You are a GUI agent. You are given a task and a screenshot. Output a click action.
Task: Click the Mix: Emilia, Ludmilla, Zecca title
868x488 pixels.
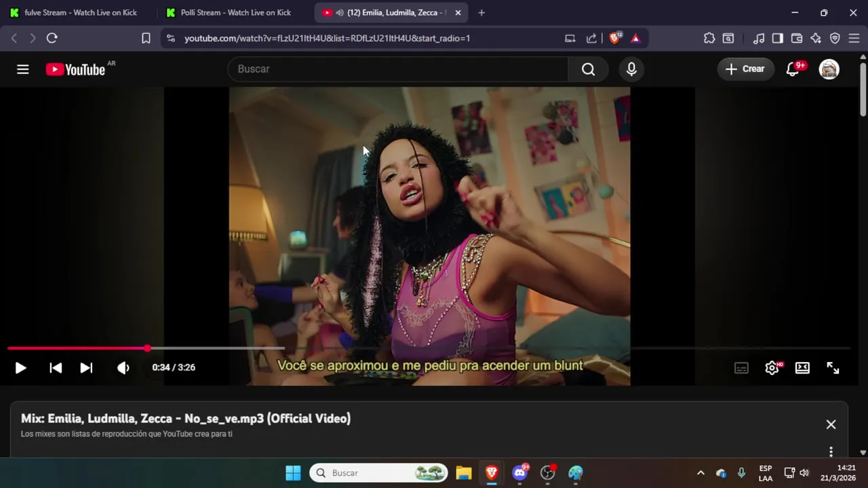point(186,419)
